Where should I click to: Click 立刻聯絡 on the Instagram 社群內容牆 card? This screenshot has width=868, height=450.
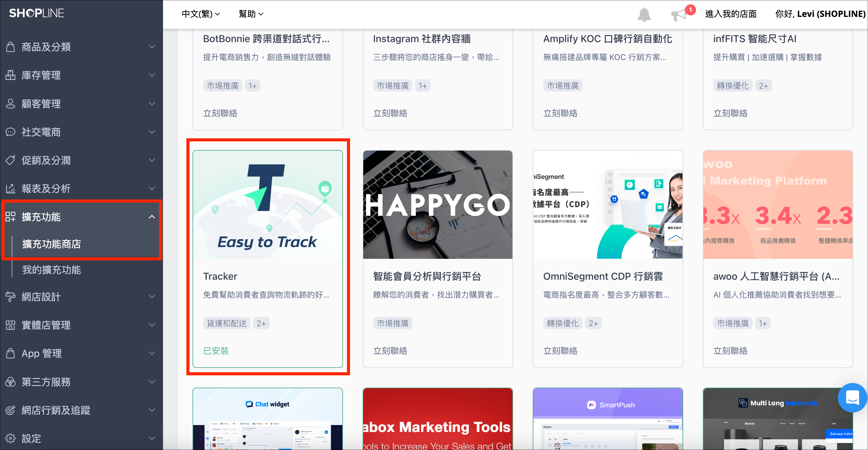coord(390,113)
